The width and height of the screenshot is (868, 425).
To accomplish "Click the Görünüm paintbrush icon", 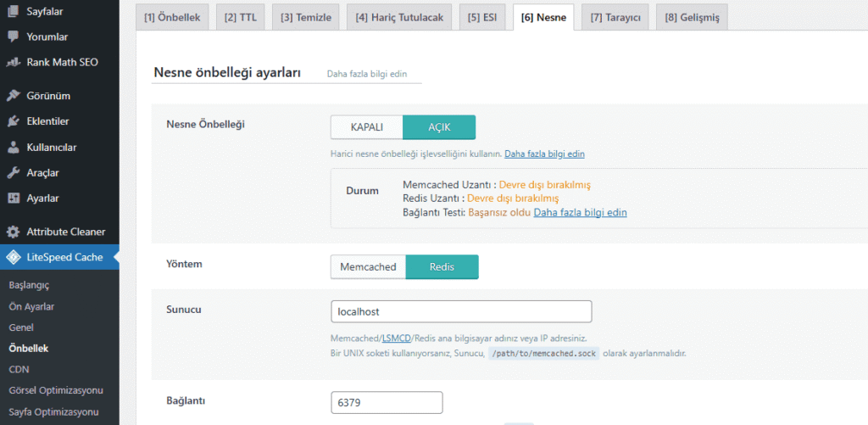I will click(13, 96).
